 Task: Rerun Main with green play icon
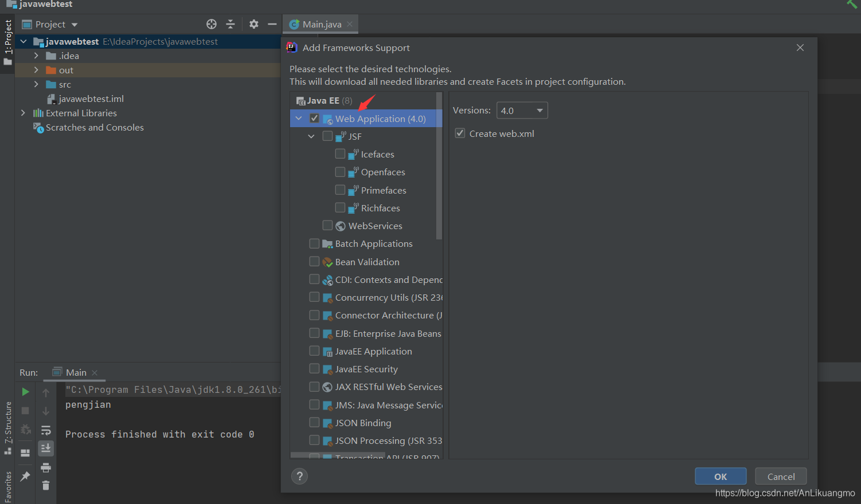pos(25,392)
